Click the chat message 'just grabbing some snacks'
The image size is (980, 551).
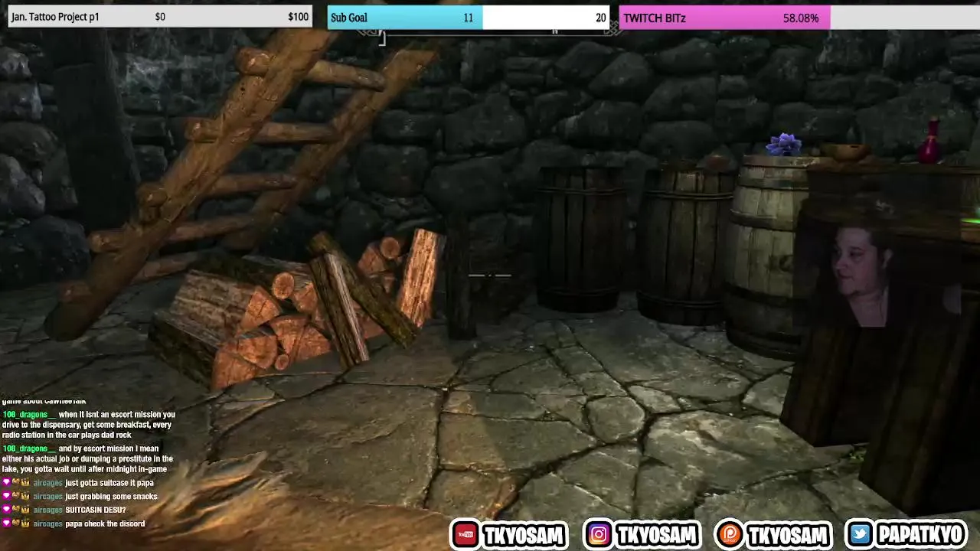pyautogui.click(x=111, y=497)
